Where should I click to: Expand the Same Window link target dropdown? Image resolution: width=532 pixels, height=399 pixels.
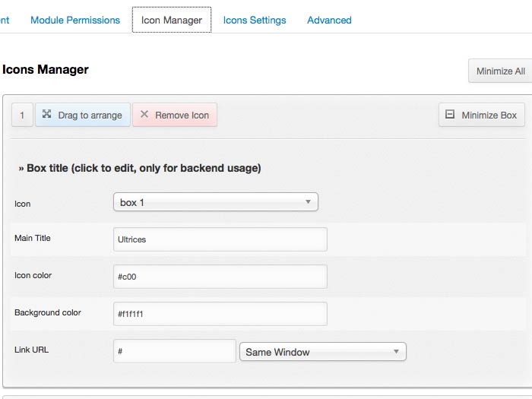pos(322,352)
